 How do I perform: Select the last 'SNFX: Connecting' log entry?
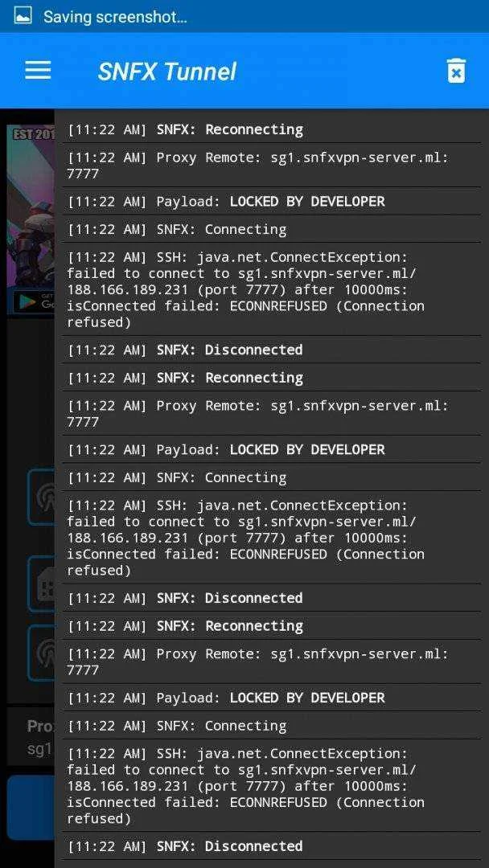(x=271, y=725)
